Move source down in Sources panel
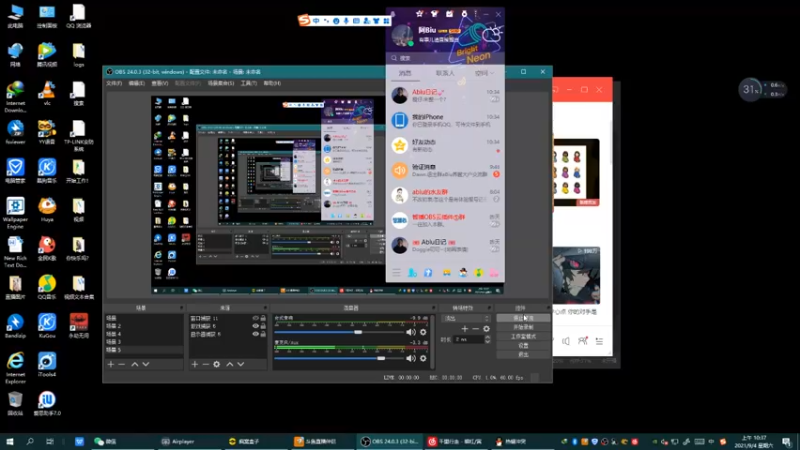 [x=241, y=364]
